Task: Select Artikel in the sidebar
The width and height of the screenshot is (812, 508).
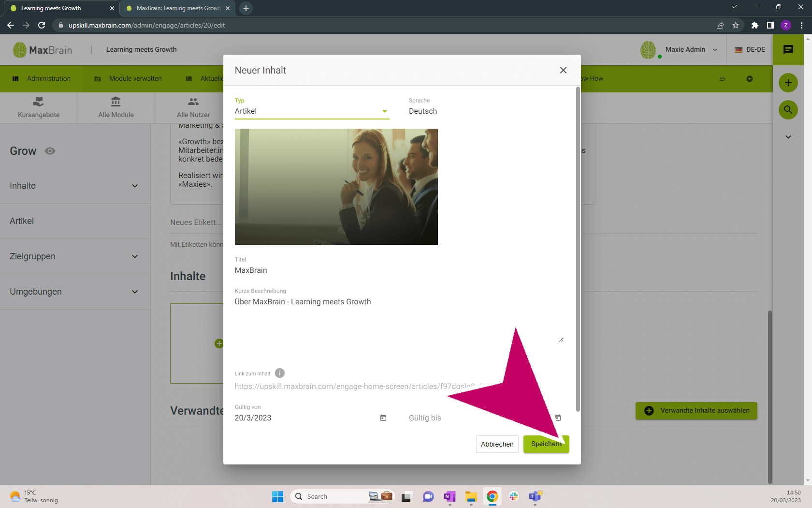Action: click(75, 221)
